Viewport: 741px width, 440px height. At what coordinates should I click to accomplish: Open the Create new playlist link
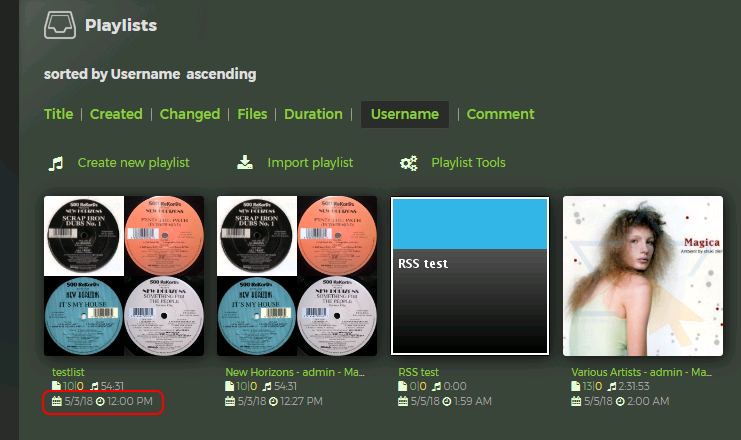click(x=133, y=163)
